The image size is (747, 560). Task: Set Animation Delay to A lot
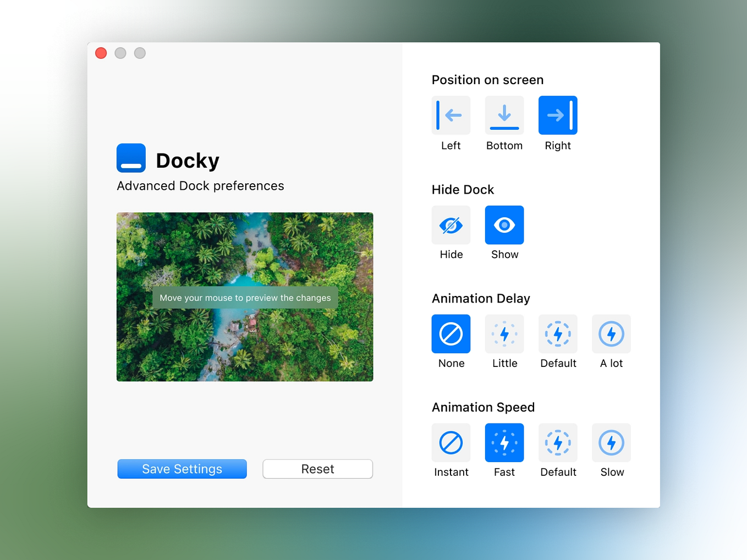(611, 334)
